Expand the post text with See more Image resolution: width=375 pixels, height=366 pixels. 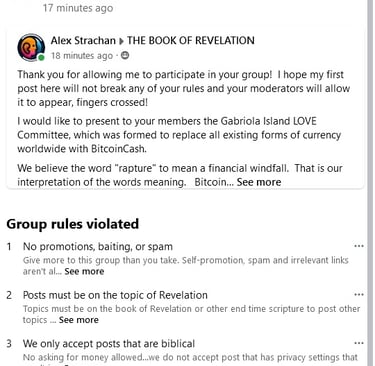[259, 182]
